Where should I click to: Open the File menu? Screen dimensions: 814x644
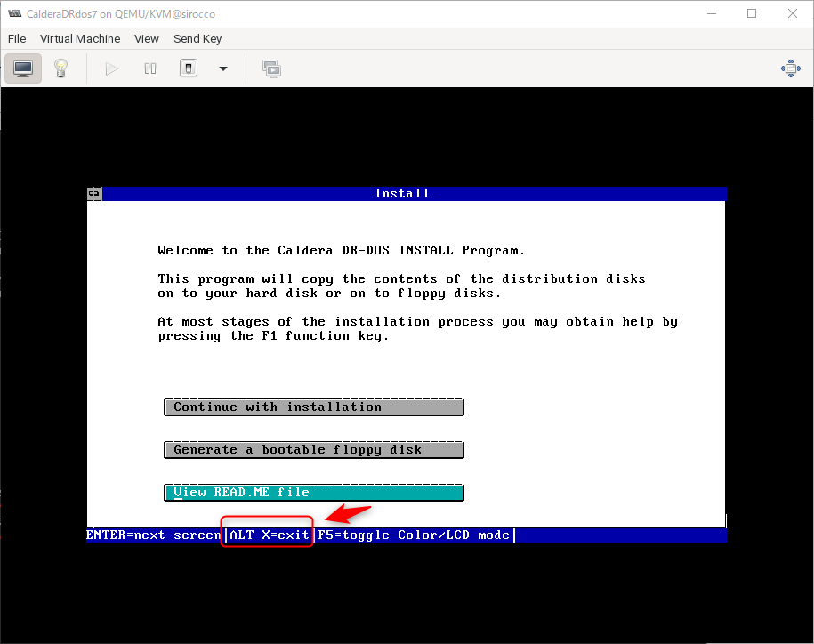pos(17,39)
